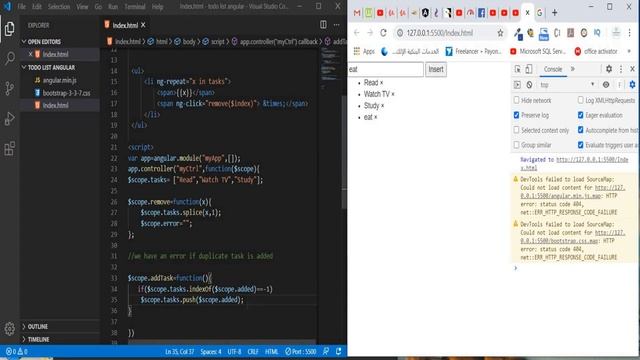This screenshot has height=360, width=640.
Task: Enable Selected context only
Action: 516,130
